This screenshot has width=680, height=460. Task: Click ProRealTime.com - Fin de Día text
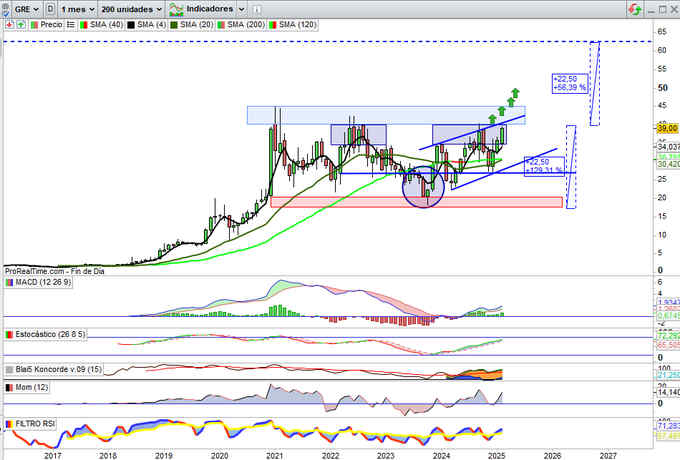coord(55,271)
